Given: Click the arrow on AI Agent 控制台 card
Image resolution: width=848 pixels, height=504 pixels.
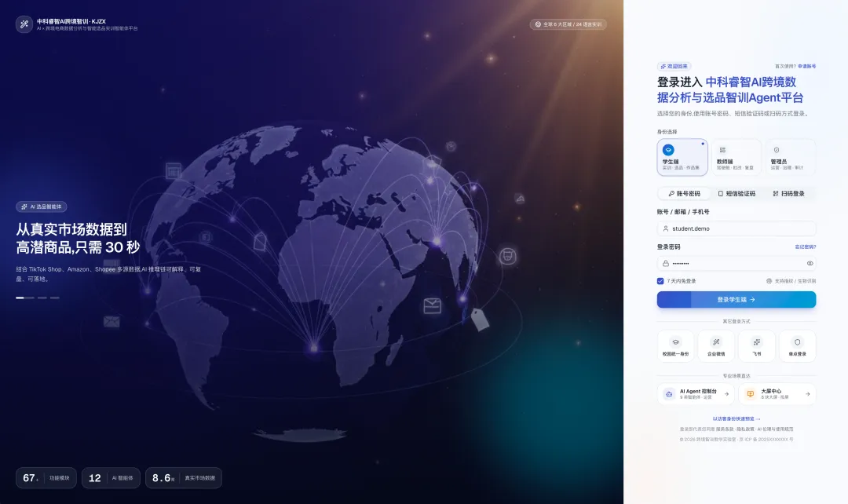Looking at the screenshot, I should pyautogui.click(x=726, y=394).
